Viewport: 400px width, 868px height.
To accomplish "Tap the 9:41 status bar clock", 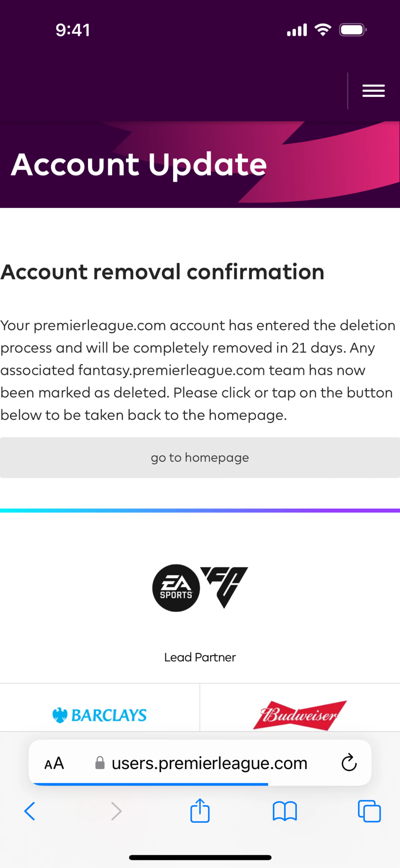I will [x=73, y=30].
